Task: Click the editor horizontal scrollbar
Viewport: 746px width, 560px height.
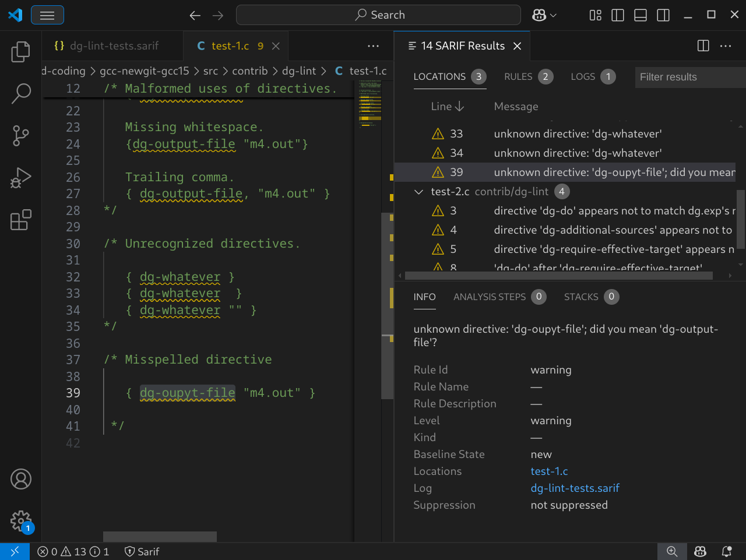Action: (x=160, y=536)
